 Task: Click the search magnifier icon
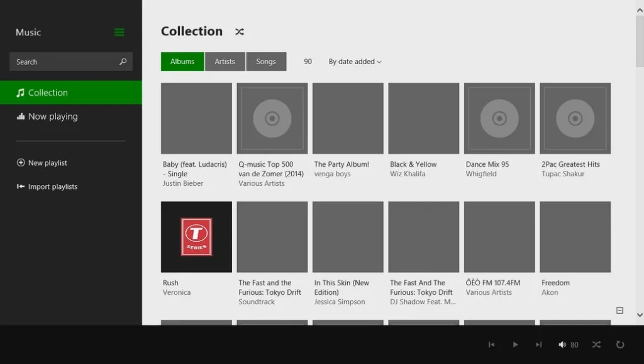point(123,61)
